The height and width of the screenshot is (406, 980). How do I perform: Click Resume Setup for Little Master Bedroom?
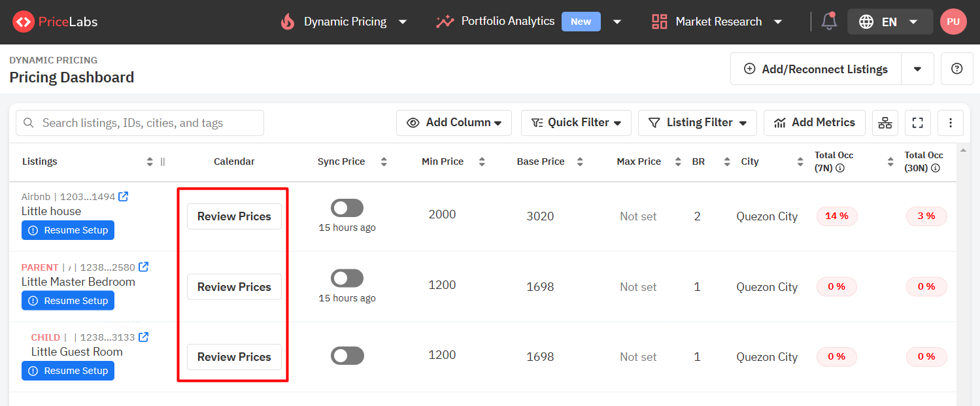point(68,301)
